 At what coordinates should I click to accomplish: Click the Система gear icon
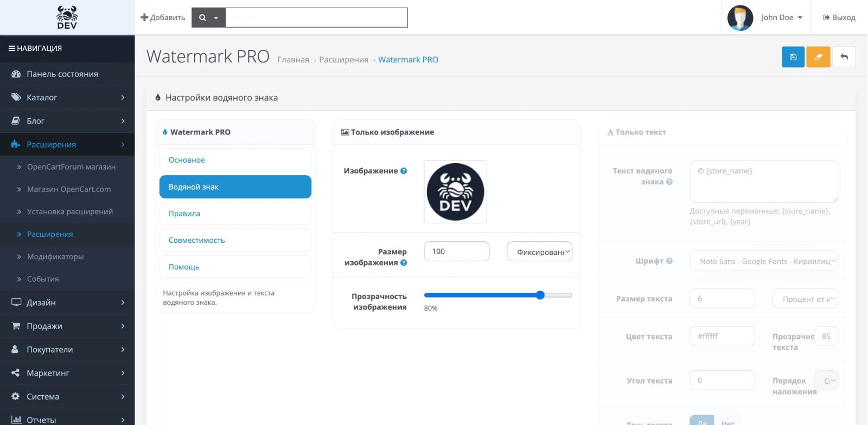15,396
